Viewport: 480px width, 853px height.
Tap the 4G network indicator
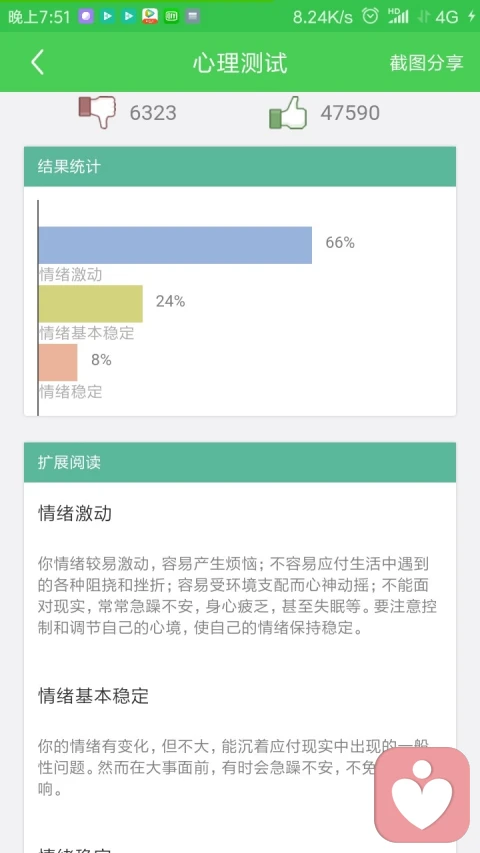[x=447, y=17]
